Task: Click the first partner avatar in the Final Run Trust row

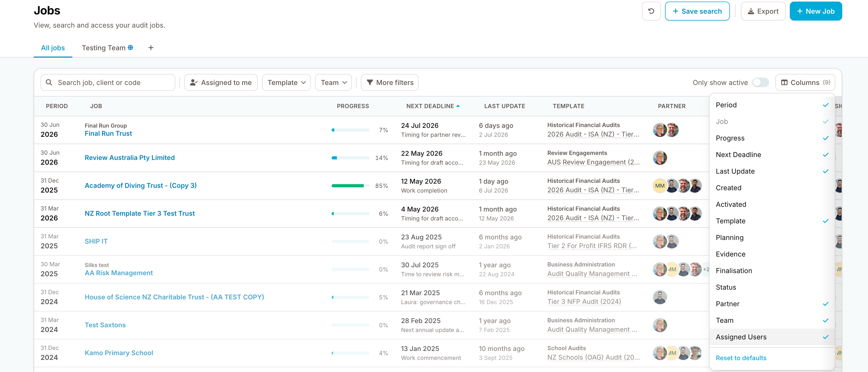Action: pos(660,130)
